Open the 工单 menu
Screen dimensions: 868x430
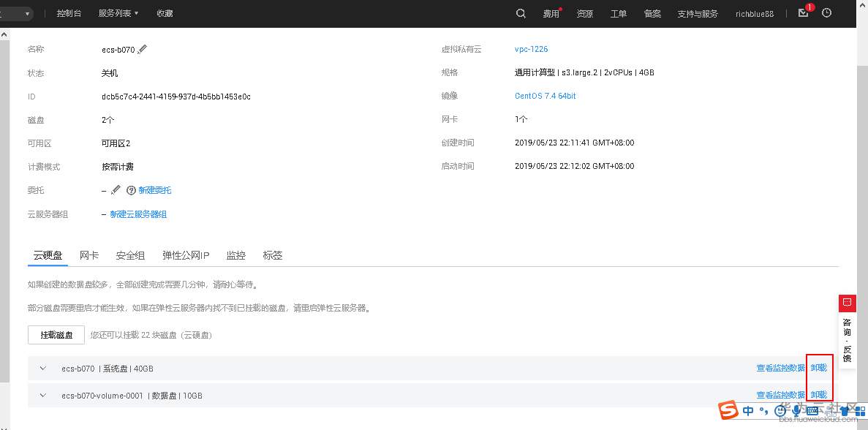click(619, 14)
